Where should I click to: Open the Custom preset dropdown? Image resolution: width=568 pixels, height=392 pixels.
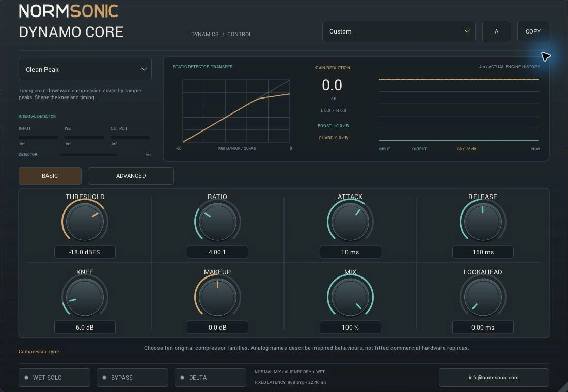[399, 31]
